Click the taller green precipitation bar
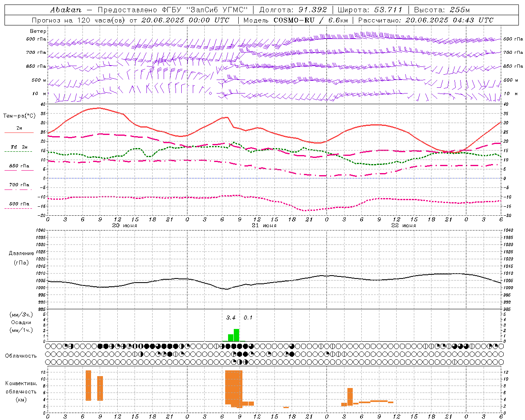 pos(237,335)
